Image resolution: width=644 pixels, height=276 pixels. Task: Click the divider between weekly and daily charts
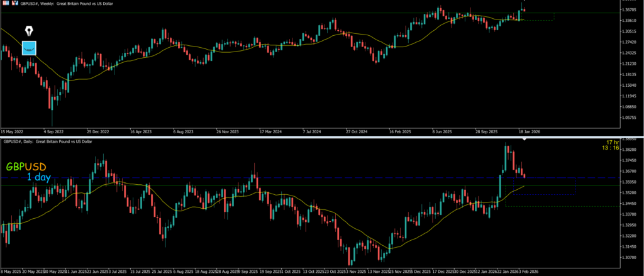(314, 136)
